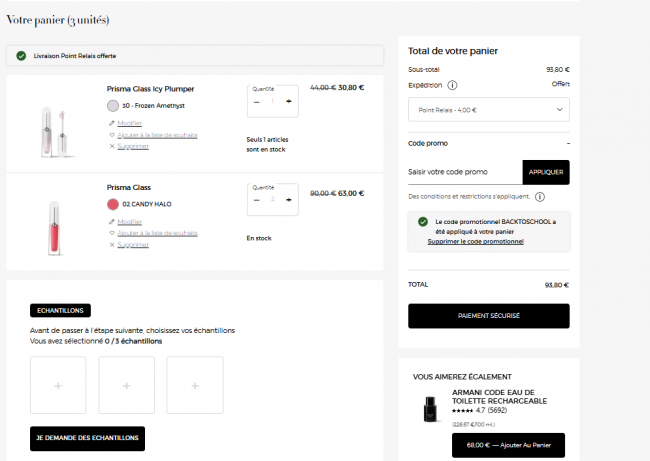Add third sample slot
This screenshot has height=461, width=650.
coord(195,386)
